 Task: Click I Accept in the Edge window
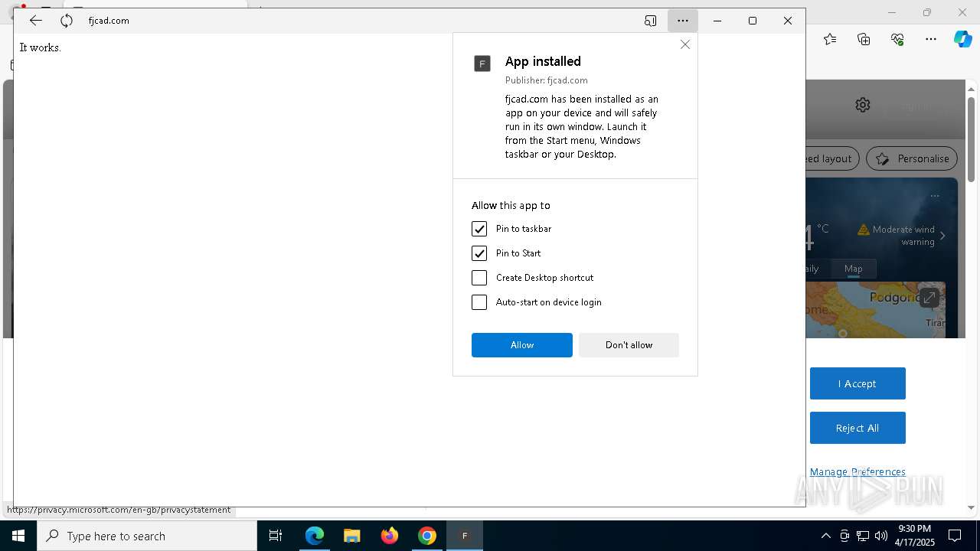tap(857, 383)
